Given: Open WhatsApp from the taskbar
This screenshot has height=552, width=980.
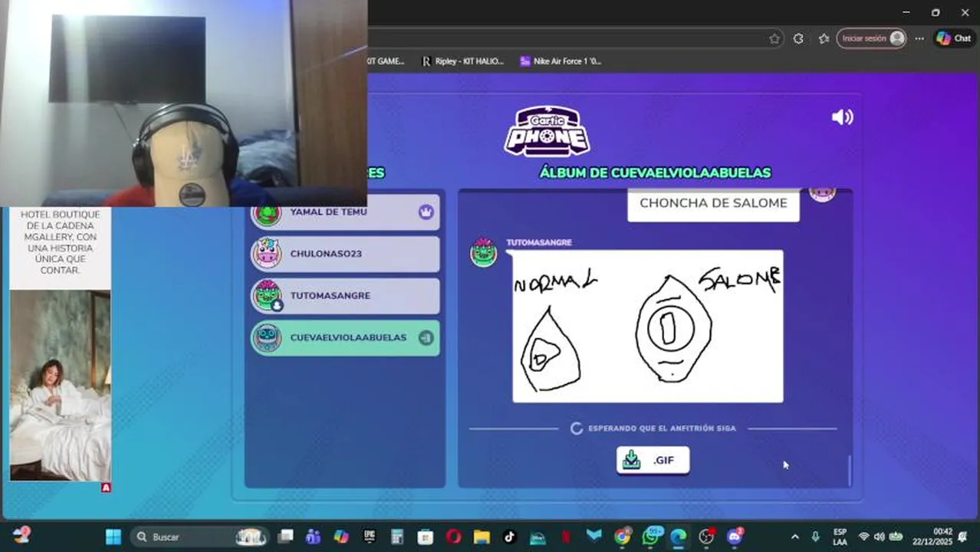Looking at the screenshot, I should tap(650, 537).
